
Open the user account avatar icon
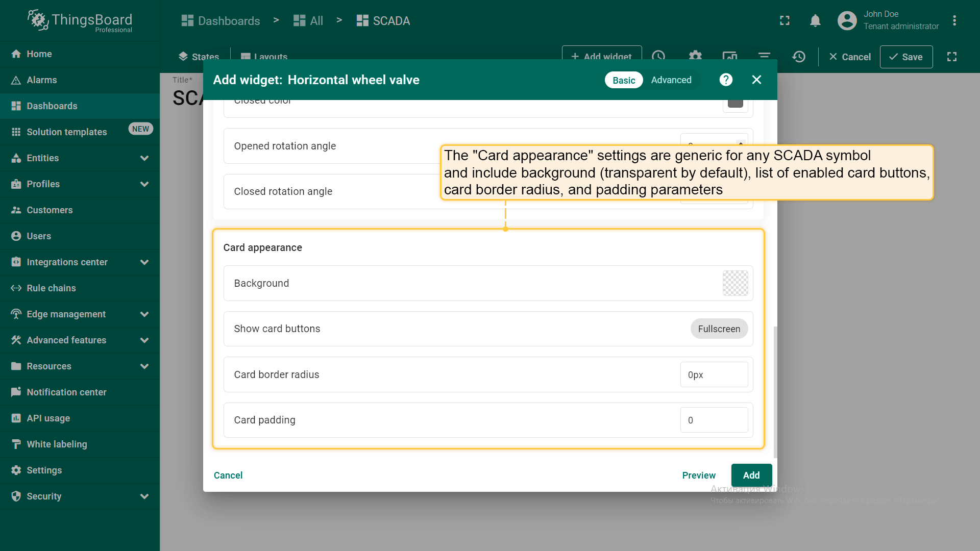[x=847, y=21]
